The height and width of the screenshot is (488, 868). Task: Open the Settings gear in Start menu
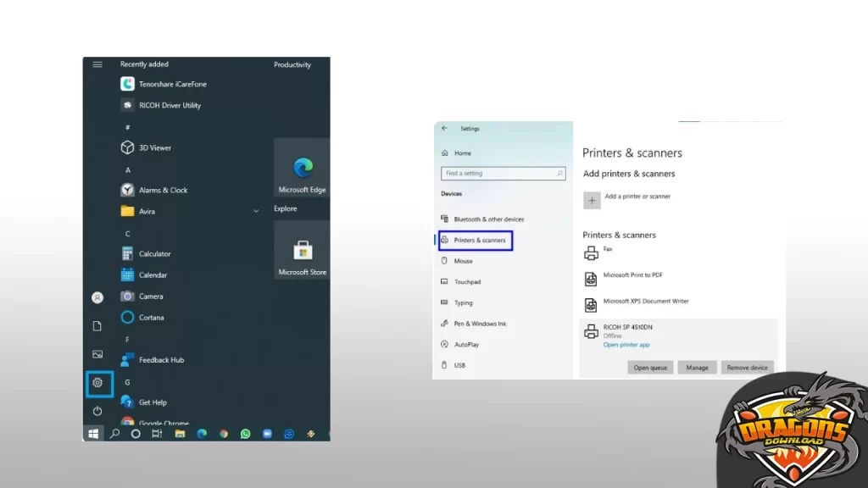click(97, 383)
